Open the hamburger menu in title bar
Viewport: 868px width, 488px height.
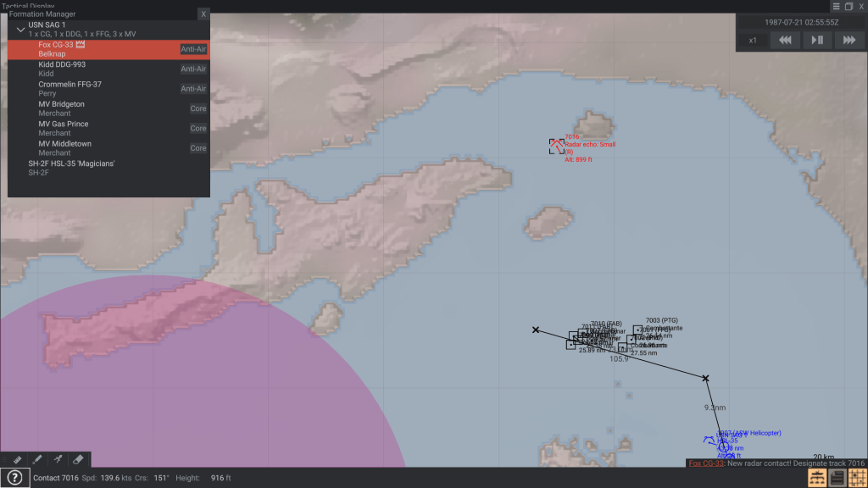click(x=837, y=6)
